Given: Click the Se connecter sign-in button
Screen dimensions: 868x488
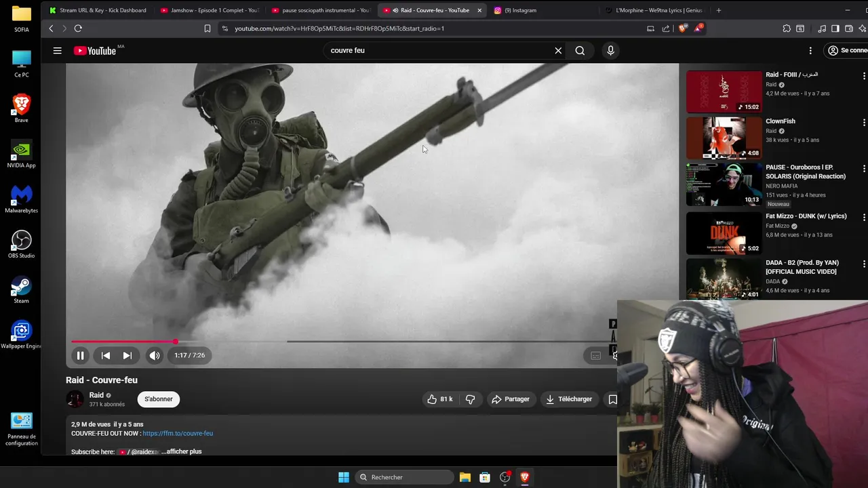Looking at the screenshot, I should coord(846,50).
